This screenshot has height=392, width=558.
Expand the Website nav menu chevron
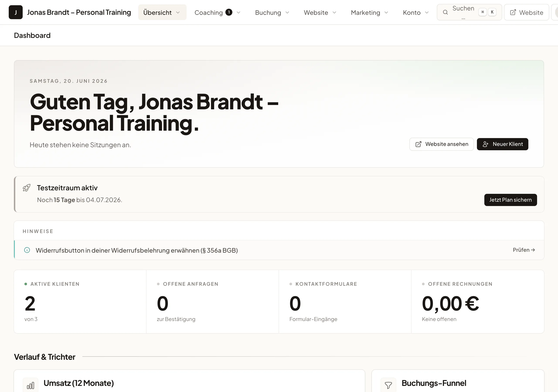click(334, 12)
